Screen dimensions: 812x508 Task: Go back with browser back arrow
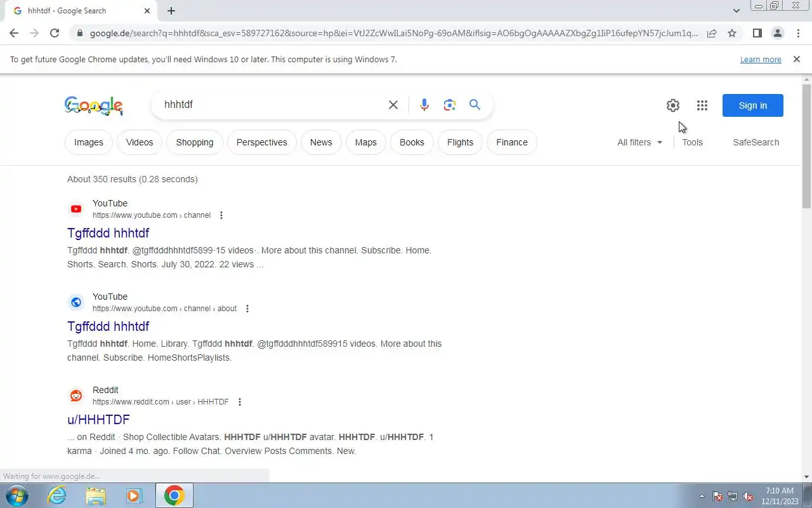tap(14, 33)
